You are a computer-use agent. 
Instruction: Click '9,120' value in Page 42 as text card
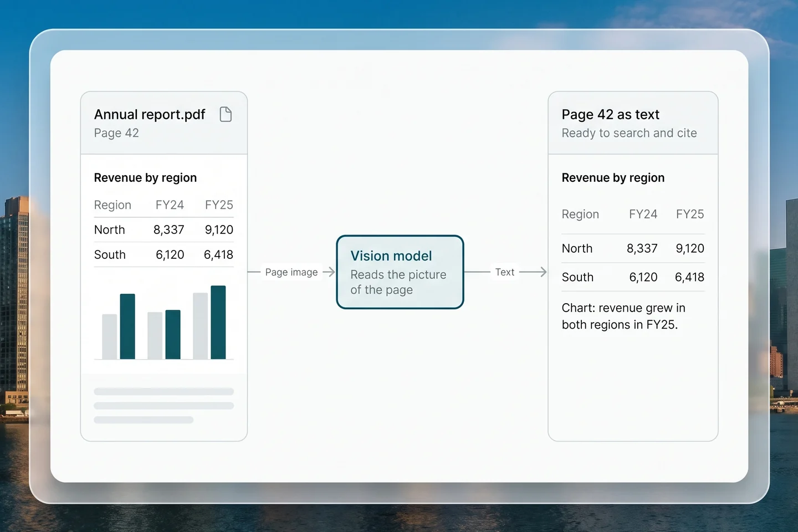coord(690,249)
